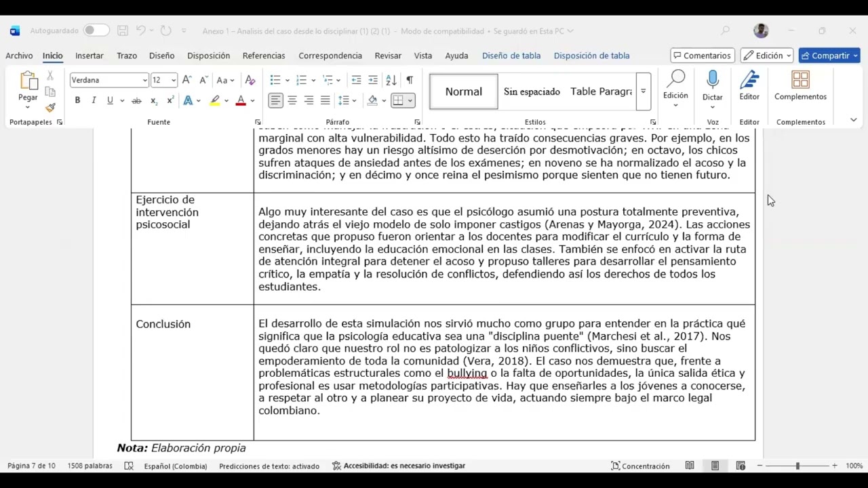Click the Copy icon in Portapapeles
Viewport: 868px width, 488px height.
tap(50, 91)
